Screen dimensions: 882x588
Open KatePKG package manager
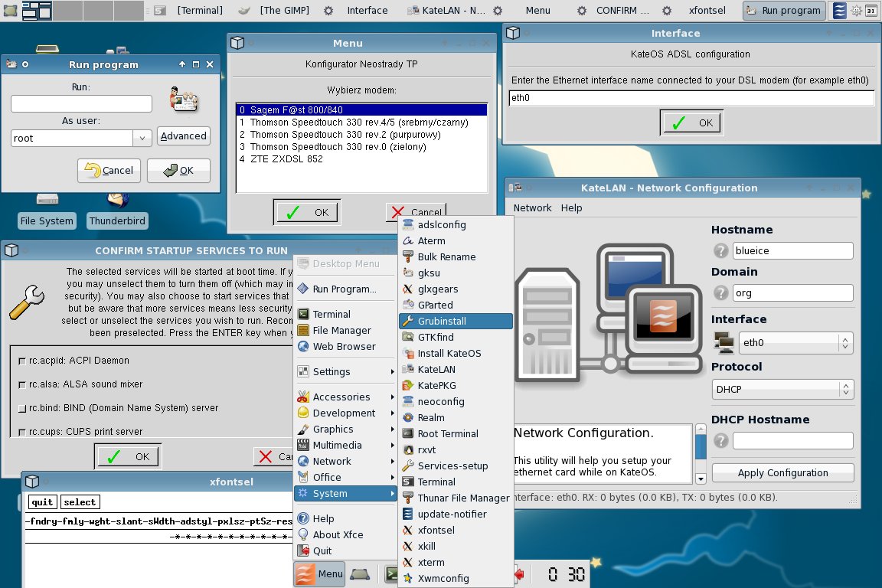pyautogui.click(x=456, y=385)
